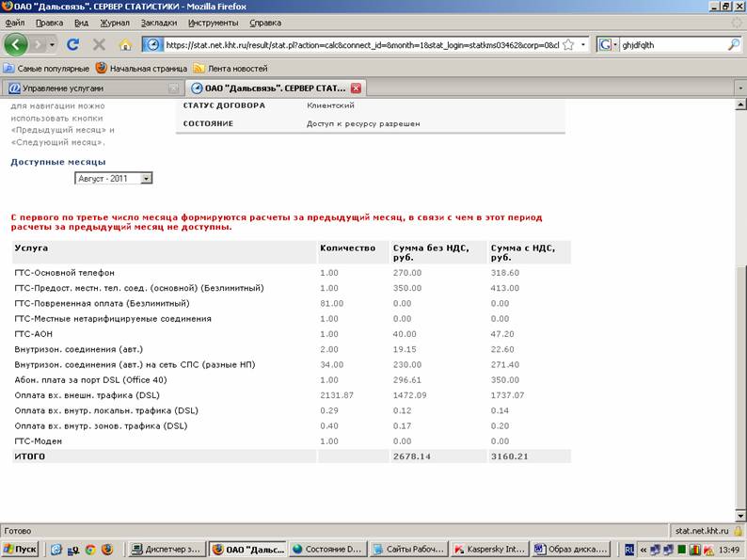Launch Firefox from the quick launch bar
The image size is (747, 560).
click(x=106, y=549)
